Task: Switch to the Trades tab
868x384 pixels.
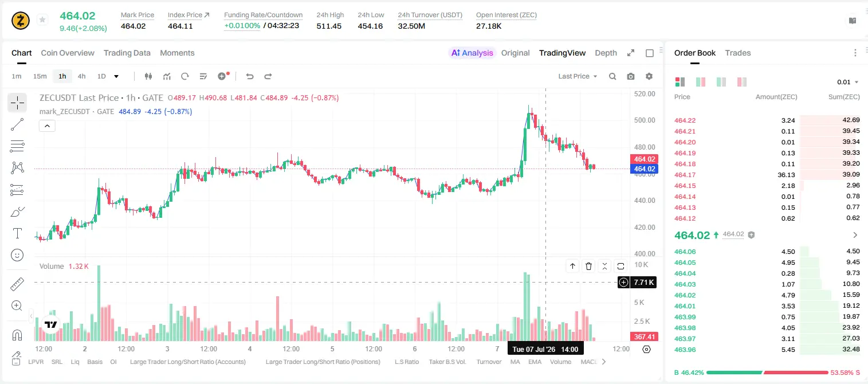Action: 738,53
